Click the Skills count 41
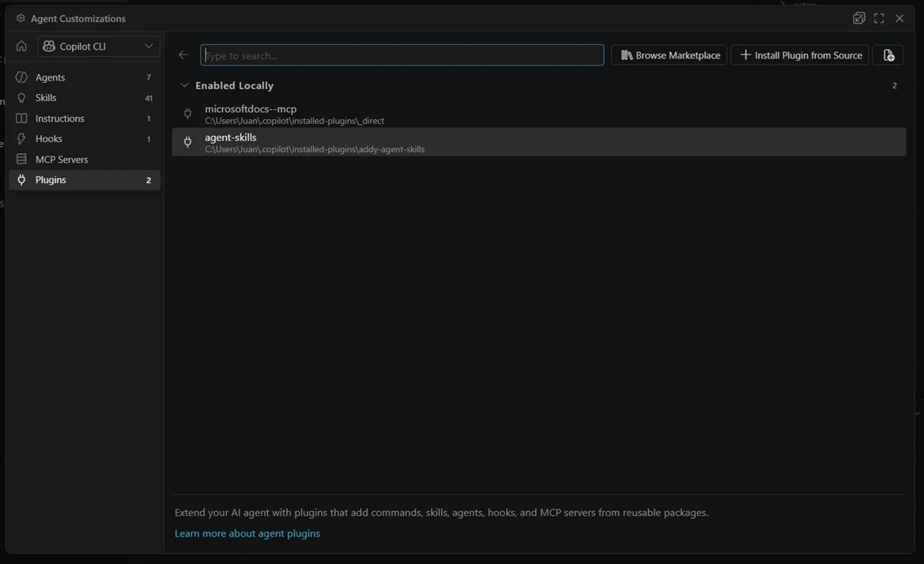 [149, 98]
